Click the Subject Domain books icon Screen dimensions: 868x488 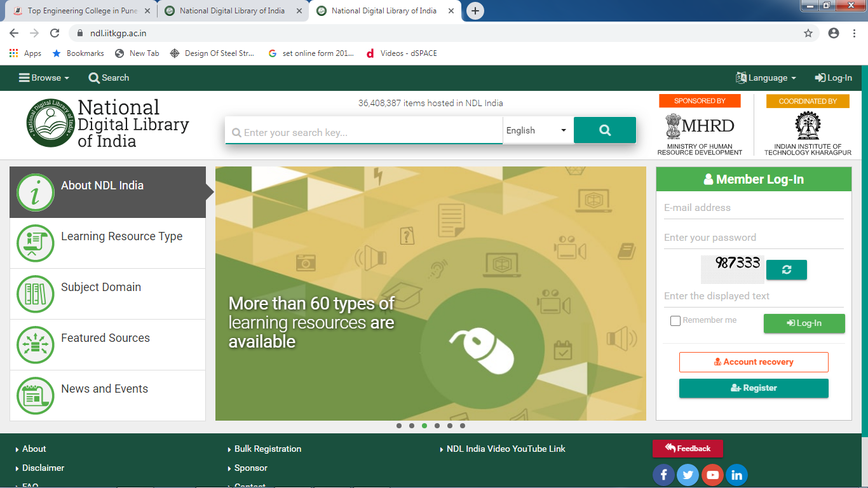coord(36,294)
